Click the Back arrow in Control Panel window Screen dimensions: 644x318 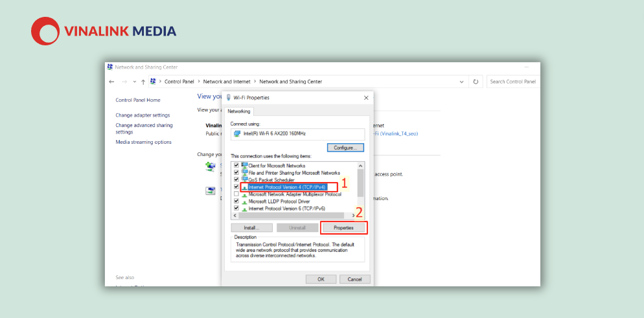click(111, 82)
